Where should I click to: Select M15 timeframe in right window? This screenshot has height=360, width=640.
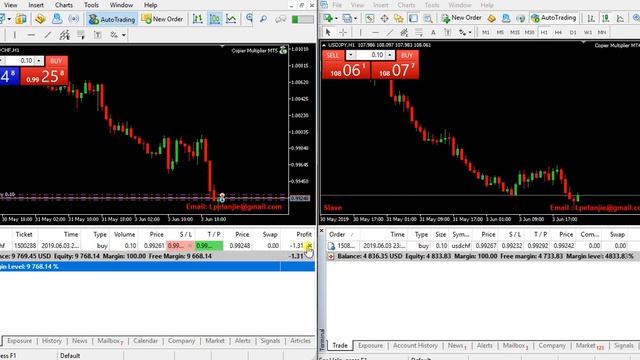[x=515, y=32]
